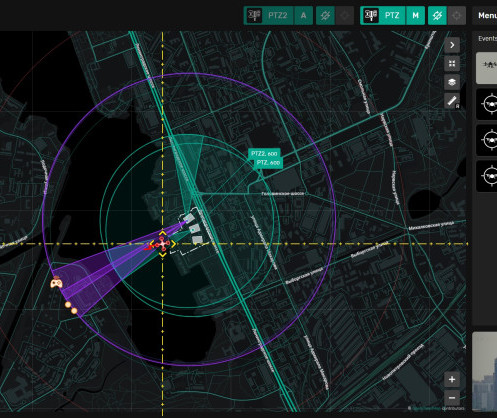This screenshot has width=497, height=418.
Task: Click the PTZ2 camera icon
Action: pos(254,15)
